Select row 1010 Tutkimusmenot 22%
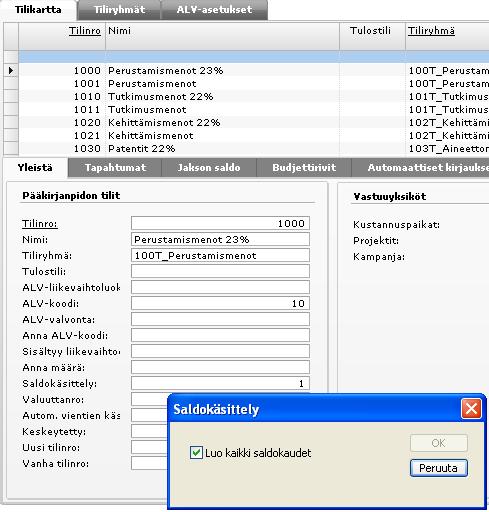Viewport: 489px width, 512px height. [x=247, y=97]
